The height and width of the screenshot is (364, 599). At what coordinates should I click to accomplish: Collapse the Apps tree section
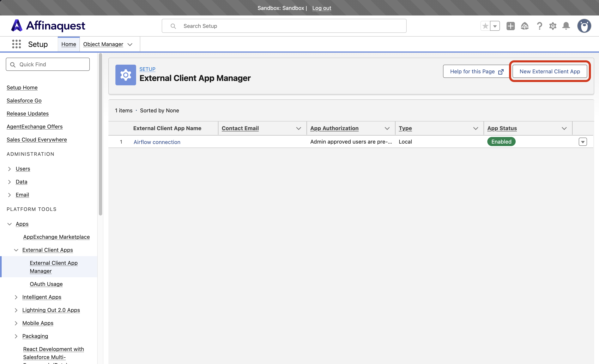(x=10, y=224)
